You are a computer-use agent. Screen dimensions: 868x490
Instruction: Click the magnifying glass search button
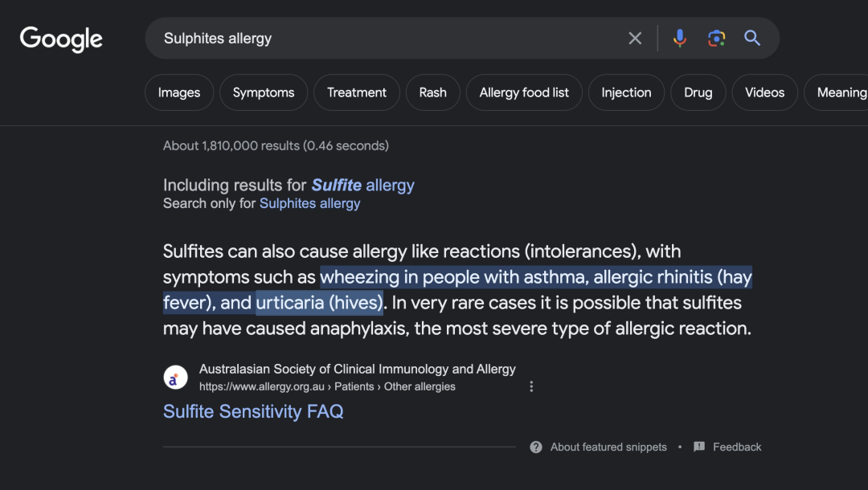[752, 39]
